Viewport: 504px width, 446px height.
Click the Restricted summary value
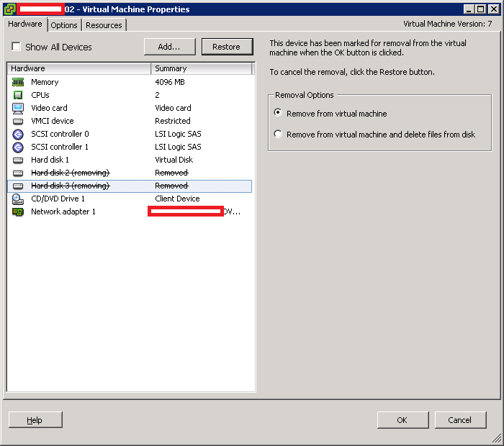(x=173, y=121)
